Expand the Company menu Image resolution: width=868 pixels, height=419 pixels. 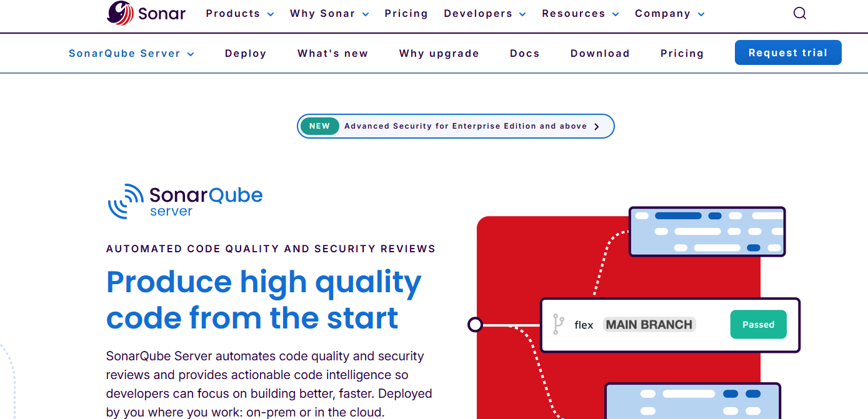tap(670, 14)
